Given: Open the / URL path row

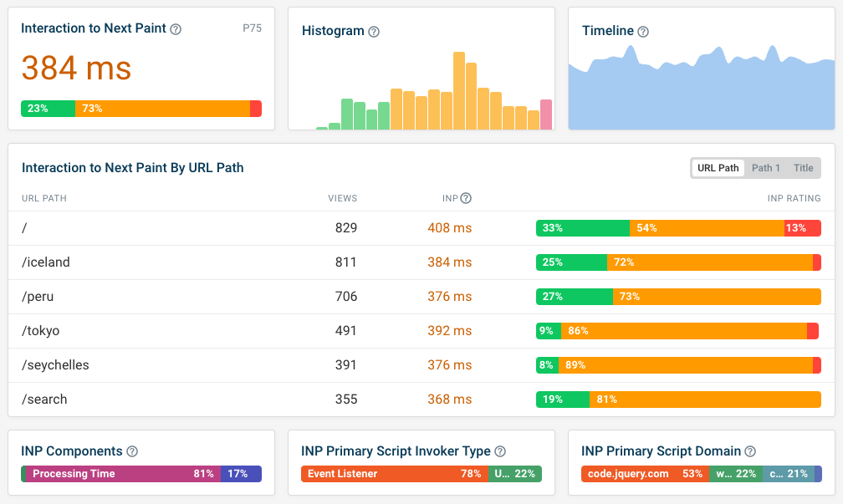Looking at the screenshot, I should click(421, 228).
